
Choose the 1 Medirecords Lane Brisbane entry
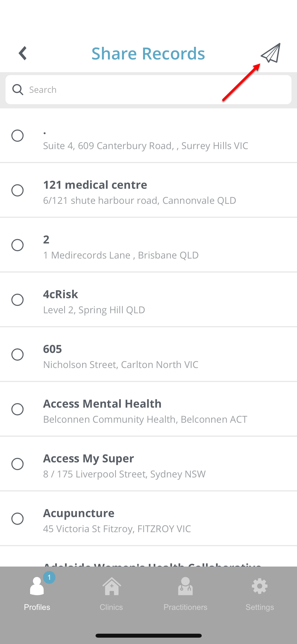coord(148,245)
